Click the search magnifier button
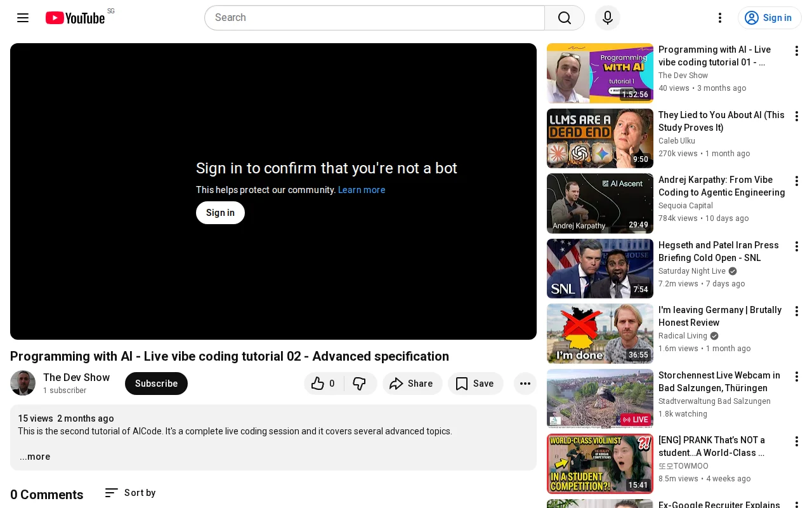The height and width of the screenshot is (508, 812). (x=565, y=18)
